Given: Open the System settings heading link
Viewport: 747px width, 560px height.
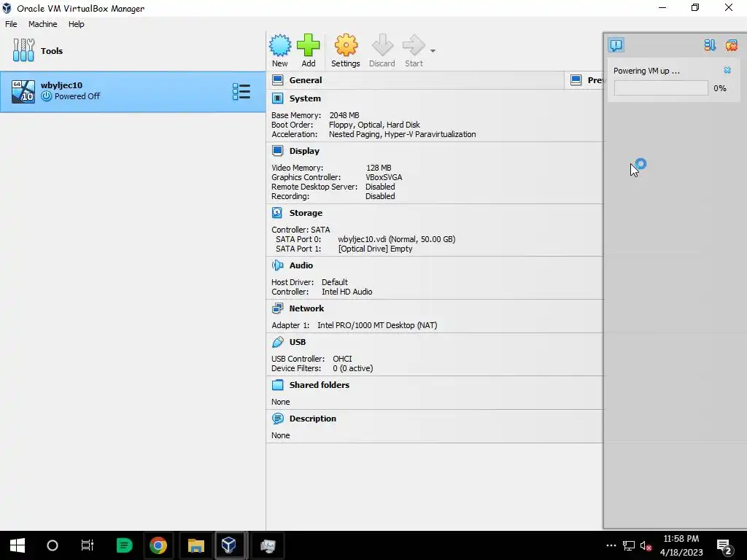Looking at the screenshot, I should click(x=305, y=98).
